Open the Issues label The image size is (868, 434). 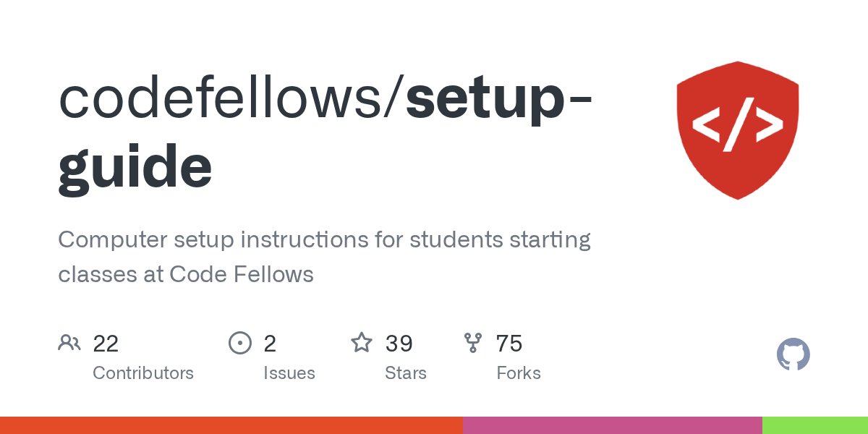click(x=289, y=373)
